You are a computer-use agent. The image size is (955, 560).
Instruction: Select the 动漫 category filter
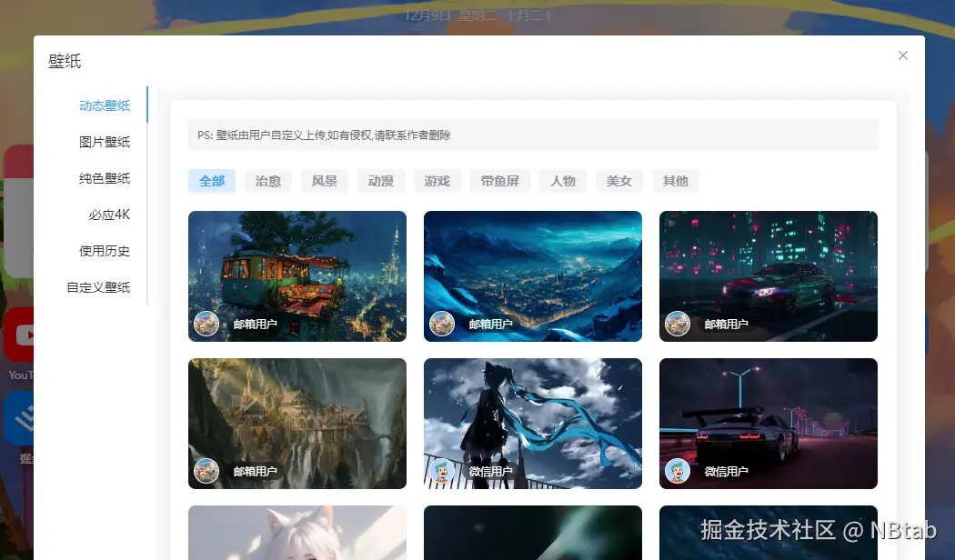click(380, 181)
